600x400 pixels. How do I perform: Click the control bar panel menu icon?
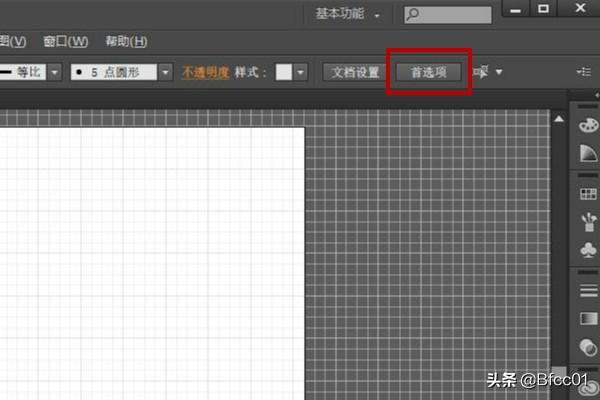[x=584, y=72]
